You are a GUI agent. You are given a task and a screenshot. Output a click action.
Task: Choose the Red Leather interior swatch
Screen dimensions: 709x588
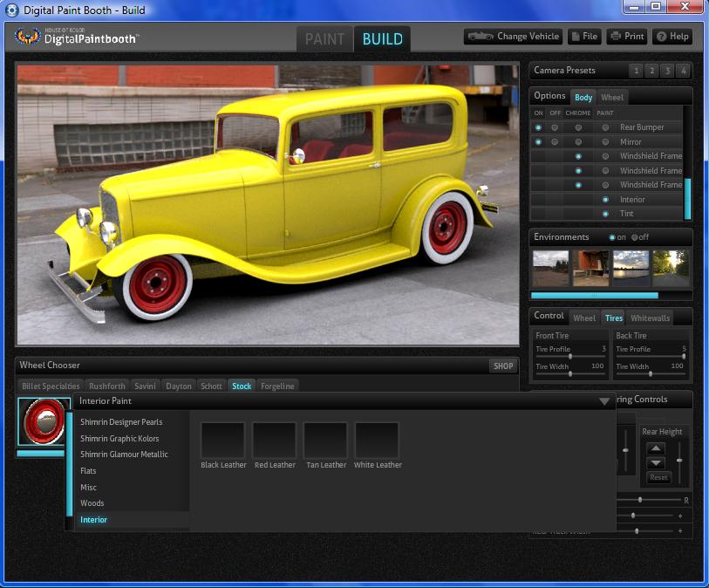[x=275, y=441]
